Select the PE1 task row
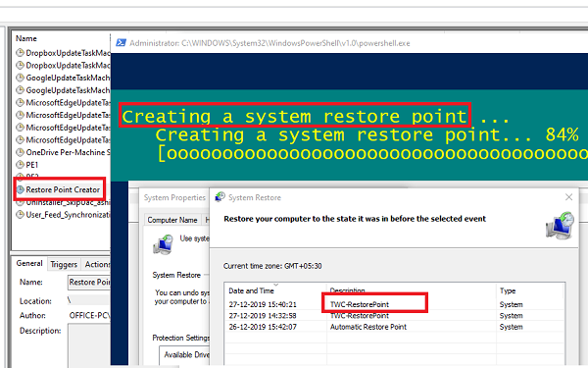The width and height of the screenshot is (588, 368). tap(32, 165)
